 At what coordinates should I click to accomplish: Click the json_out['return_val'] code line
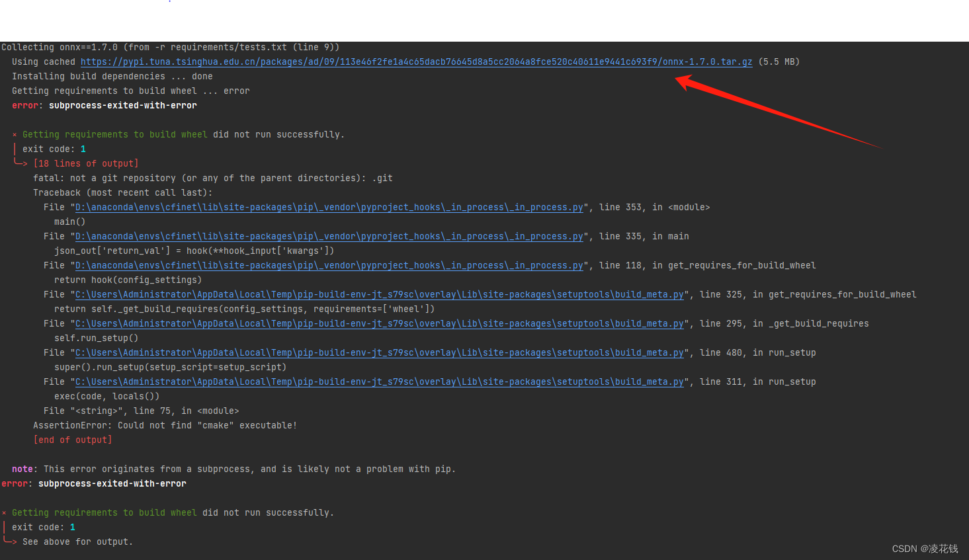point(194,251)
